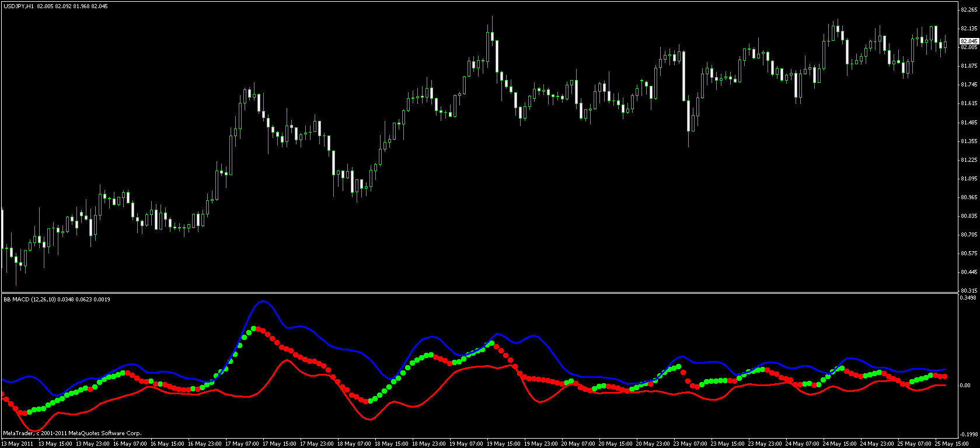Click the 82.265 price scale label
Screen dimensions: 980x448
point(969,9)
